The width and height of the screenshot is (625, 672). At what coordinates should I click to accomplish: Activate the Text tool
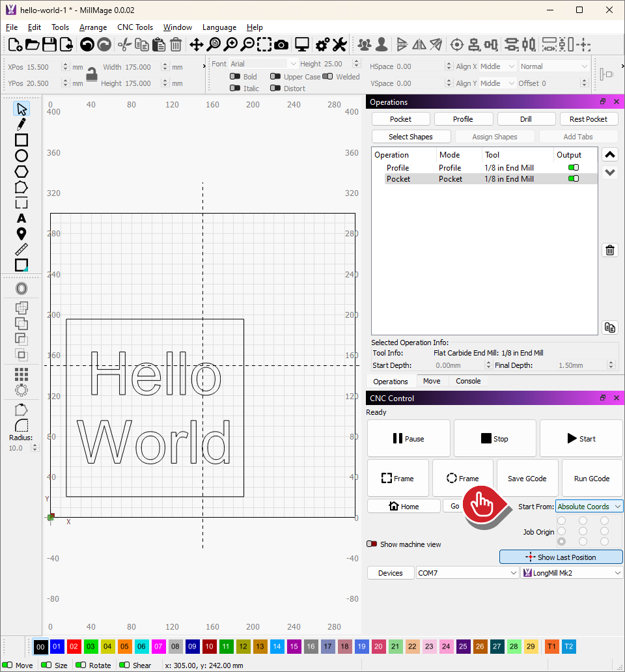(x=21, y=218)
